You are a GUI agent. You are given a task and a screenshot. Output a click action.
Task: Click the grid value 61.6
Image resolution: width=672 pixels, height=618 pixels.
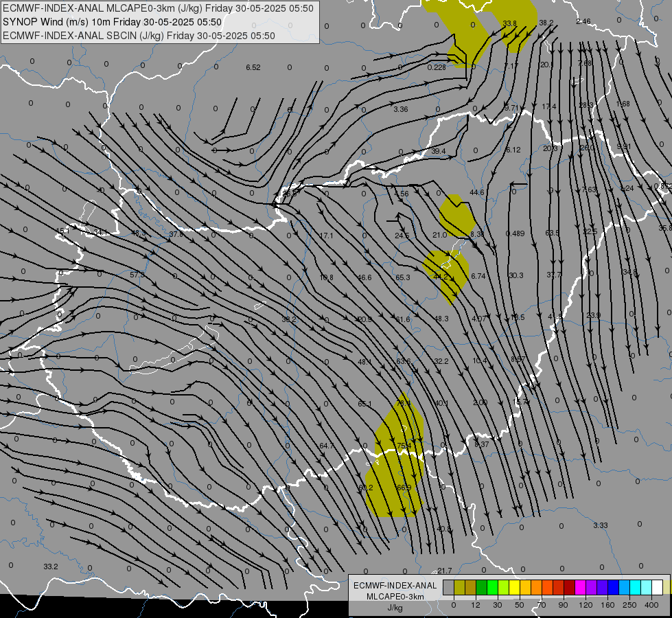pyautogui.click(x=403, y=319)
